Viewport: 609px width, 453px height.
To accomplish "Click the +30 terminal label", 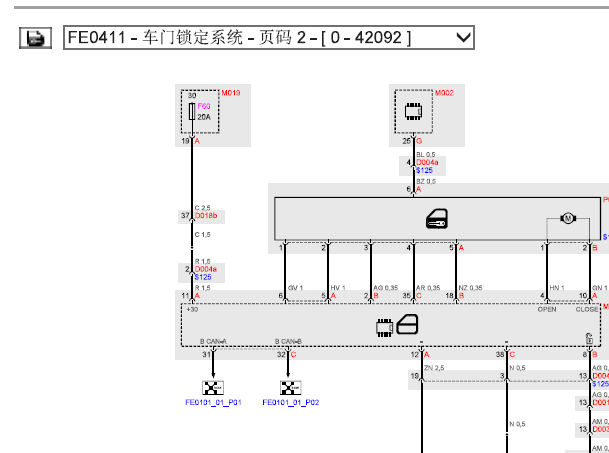I will [192, 310].
